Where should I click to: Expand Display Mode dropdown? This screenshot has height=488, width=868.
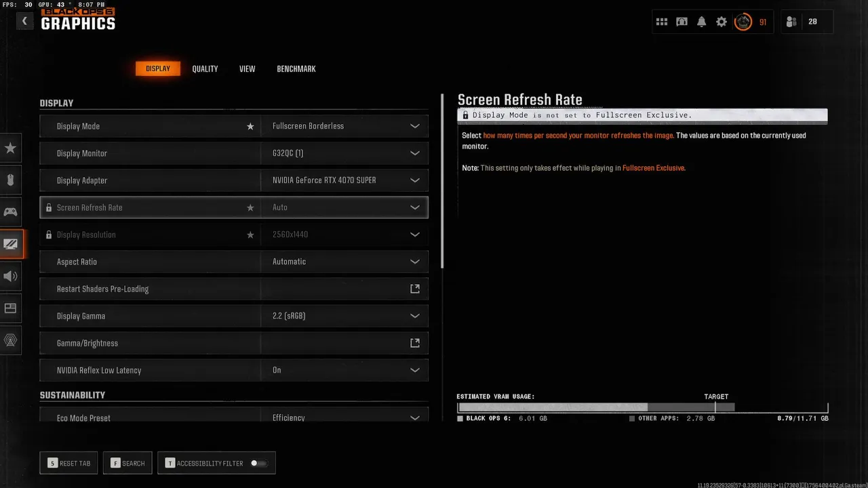coord(415,126)
